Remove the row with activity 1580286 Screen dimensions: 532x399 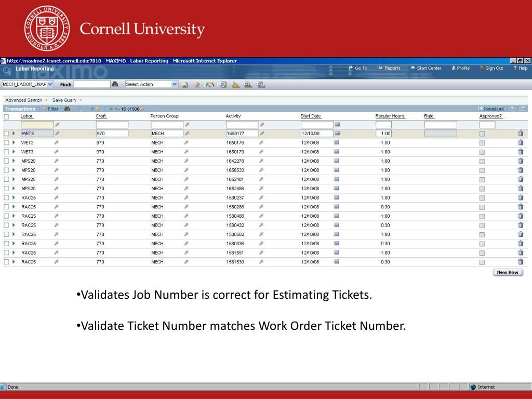tap(521, 207)
